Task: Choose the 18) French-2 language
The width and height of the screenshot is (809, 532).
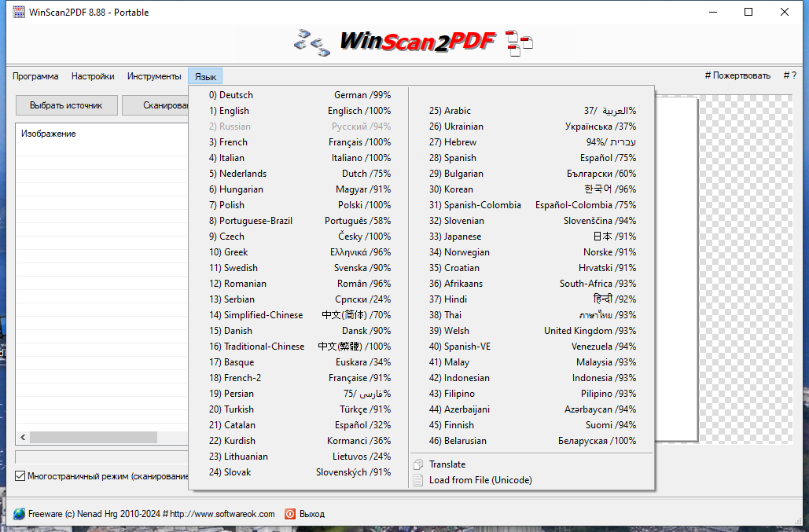Action: pos(300,378)
